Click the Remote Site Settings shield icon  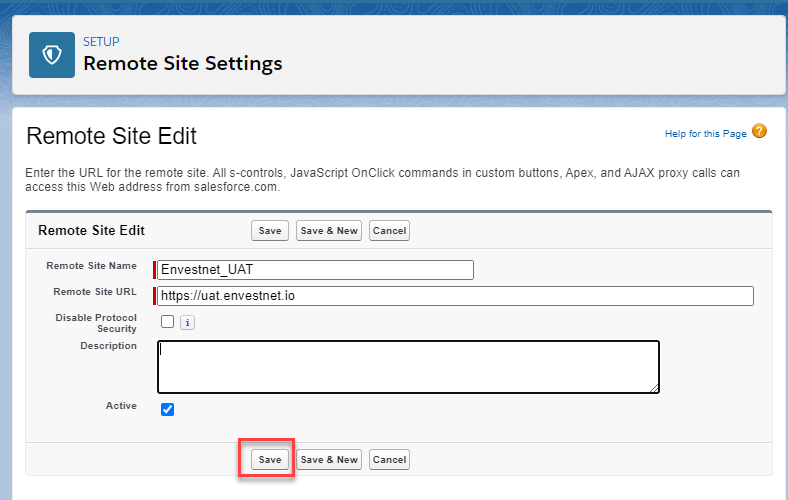(52, 55)
